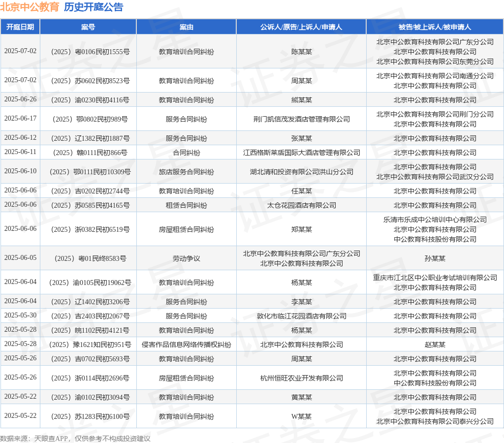Click plaintiff 熊某某

click(x=302, y=100)
